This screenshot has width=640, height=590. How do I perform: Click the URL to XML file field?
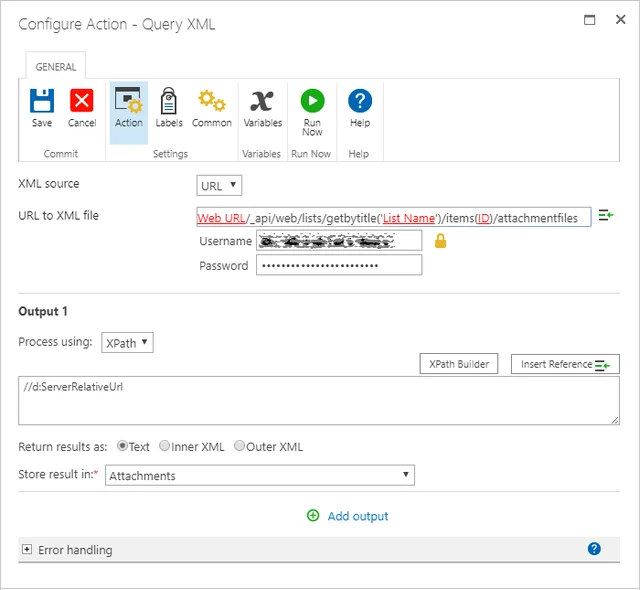393,217
